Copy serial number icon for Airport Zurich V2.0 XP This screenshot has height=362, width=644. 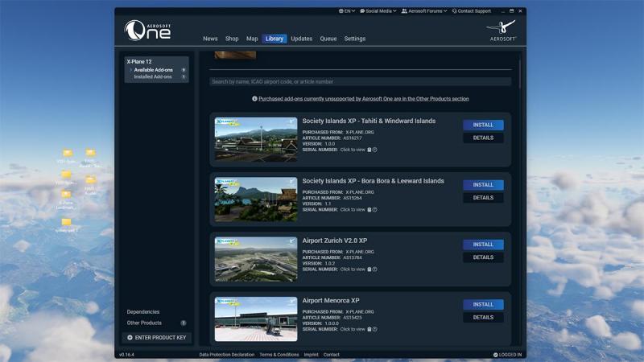pos(369,269)
